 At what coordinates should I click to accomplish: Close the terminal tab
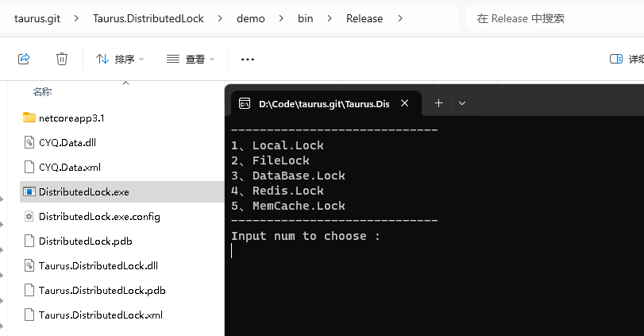[x=406, y=103]
